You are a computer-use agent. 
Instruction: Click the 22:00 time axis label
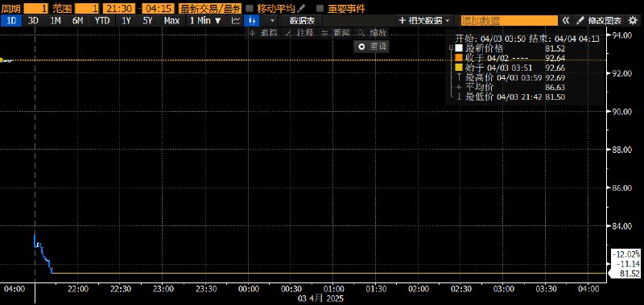tap(78, 289)
